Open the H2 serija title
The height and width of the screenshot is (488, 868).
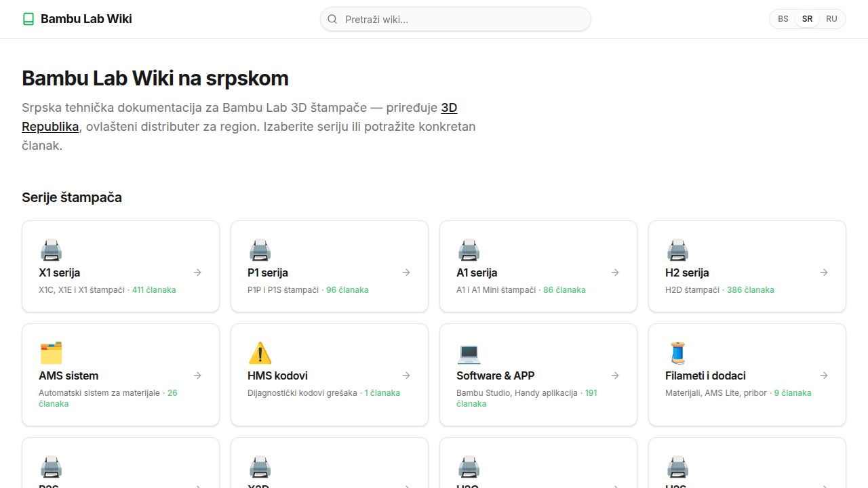(x=687, y=272)
